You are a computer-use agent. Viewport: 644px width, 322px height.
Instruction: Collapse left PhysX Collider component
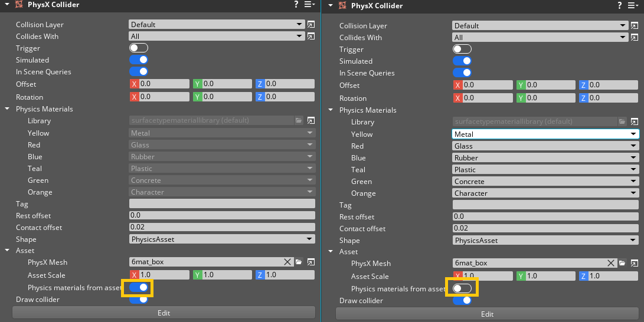[x=7, y=5]
